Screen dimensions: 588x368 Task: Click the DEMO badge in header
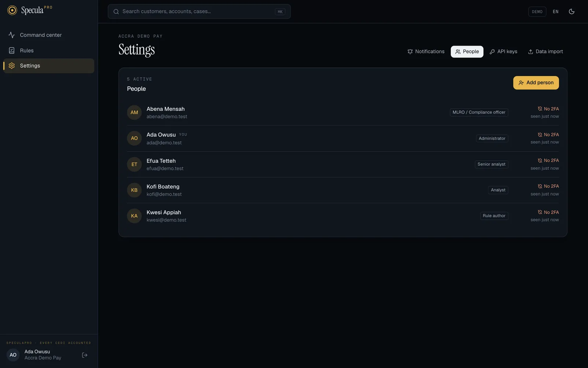pyautogui.click(x=537, y=11)
